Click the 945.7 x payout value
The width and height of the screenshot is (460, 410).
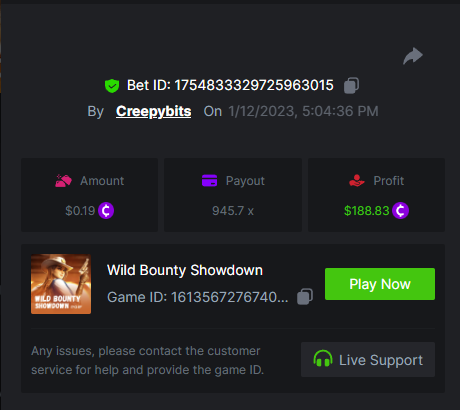pyautogui.click(x=233, y=211)
